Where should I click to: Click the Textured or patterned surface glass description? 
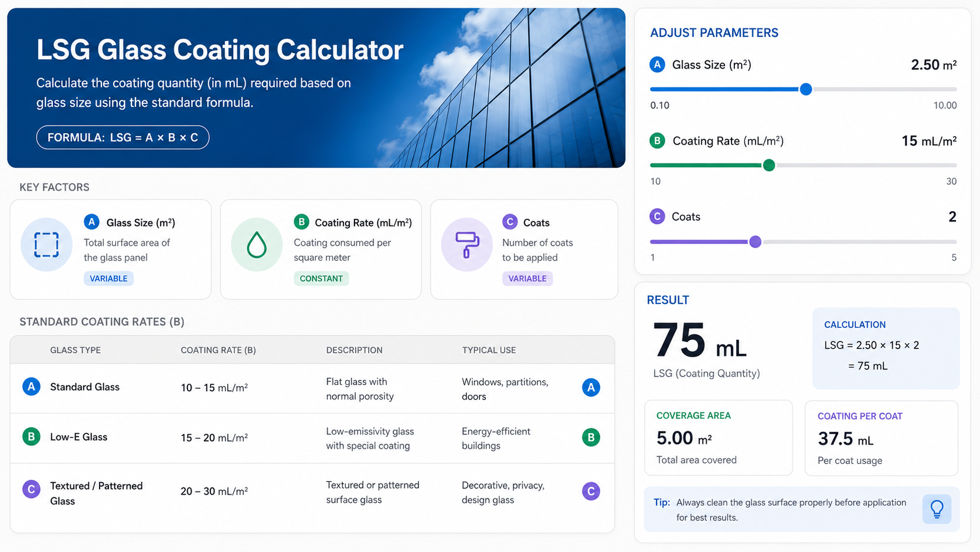[373, 492]
